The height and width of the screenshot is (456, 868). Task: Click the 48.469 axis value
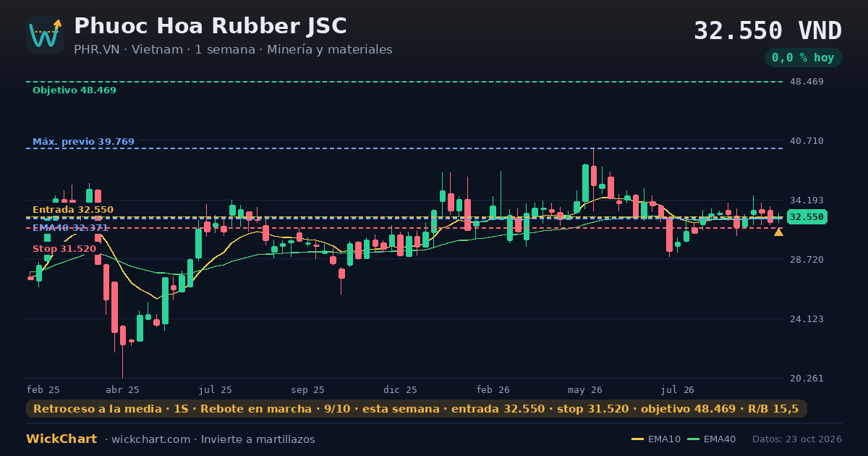(807, 82)
